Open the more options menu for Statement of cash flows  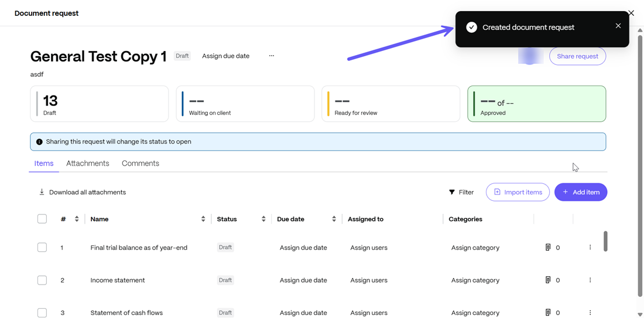[590, 312]
